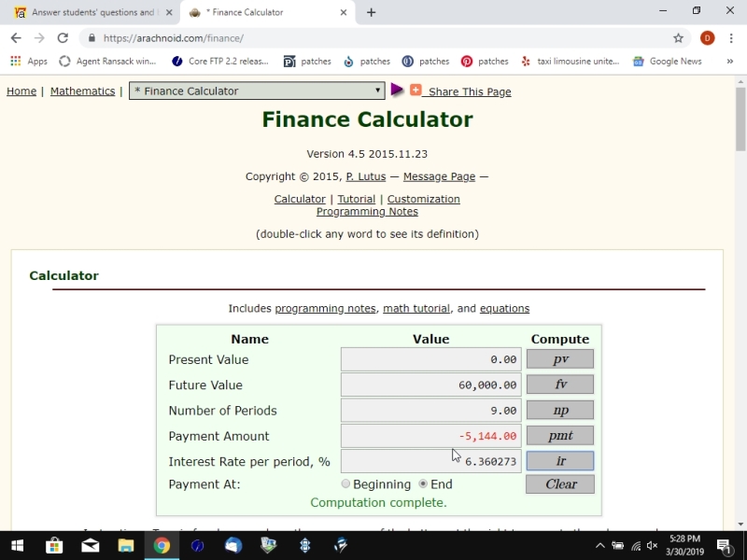
Task: Compute present value with pv button
Action: tap(559, 359)
